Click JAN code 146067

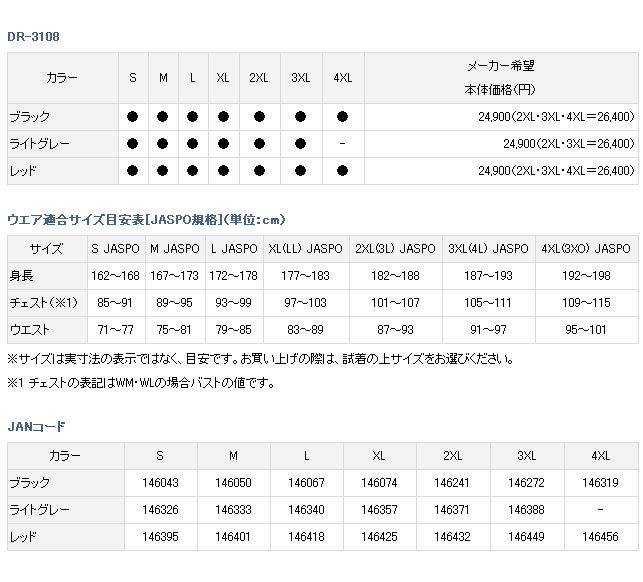coord(306,483)
